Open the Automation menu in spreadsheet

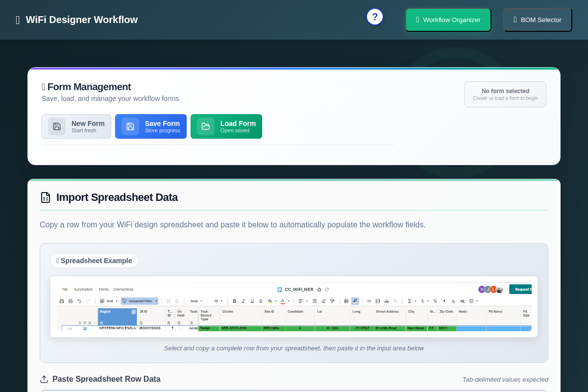pyautogui.click(x=83, y=289)
